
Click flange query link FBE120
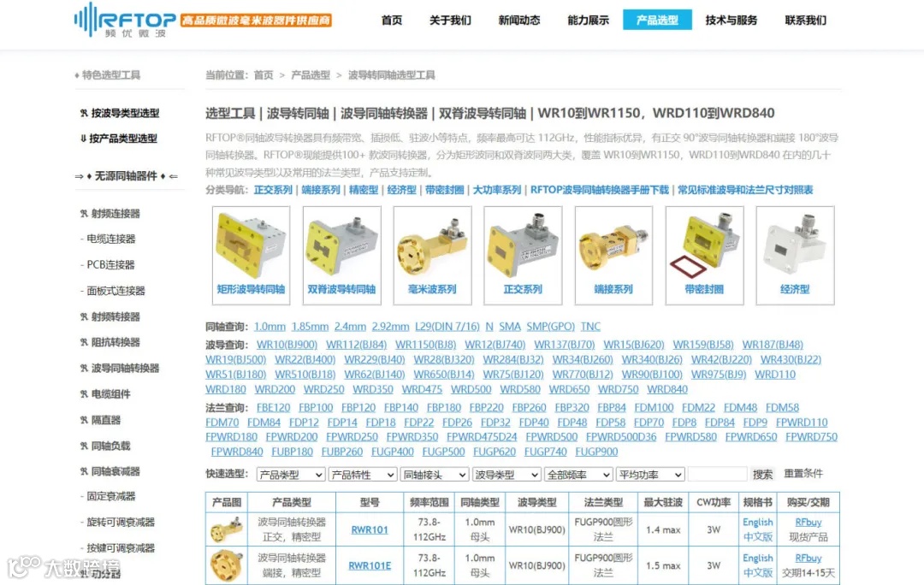click(x=274, y=408)
